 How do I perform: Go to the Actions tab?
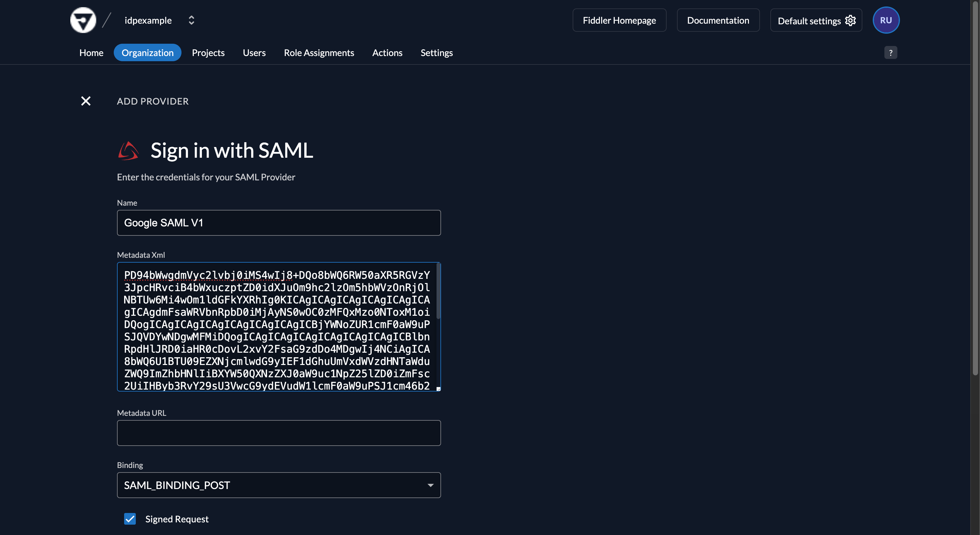pos(387,52)
